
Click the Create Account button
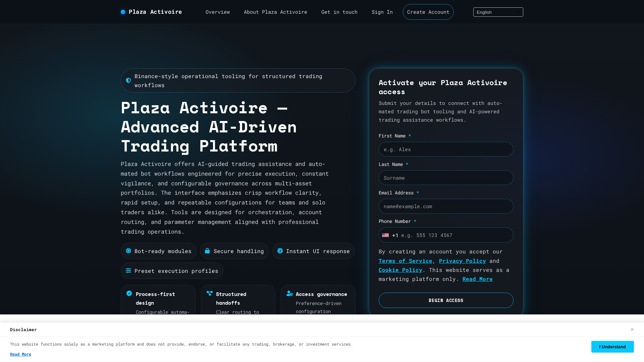pos(428,12)
